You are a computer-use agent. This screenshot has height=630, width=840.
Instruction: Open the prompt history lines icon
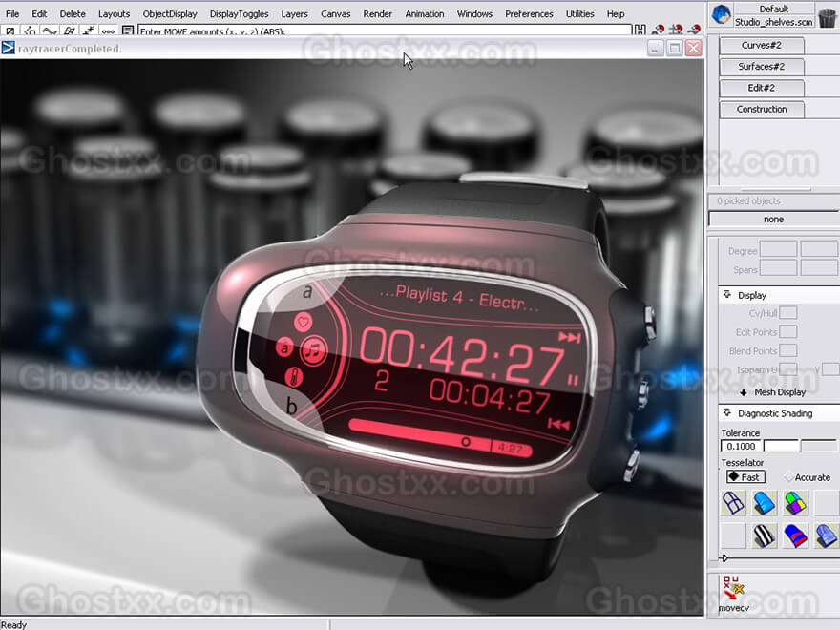coord(128,31)
